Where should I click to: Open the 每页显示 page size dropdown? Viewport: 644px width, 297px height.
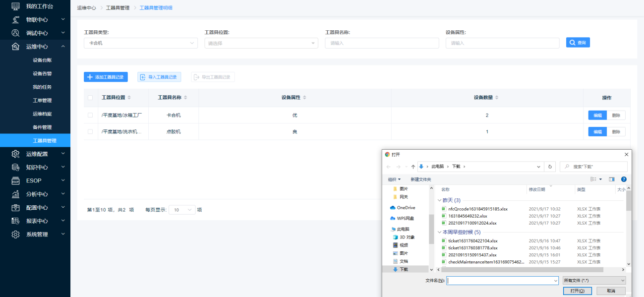click(182, 210)
